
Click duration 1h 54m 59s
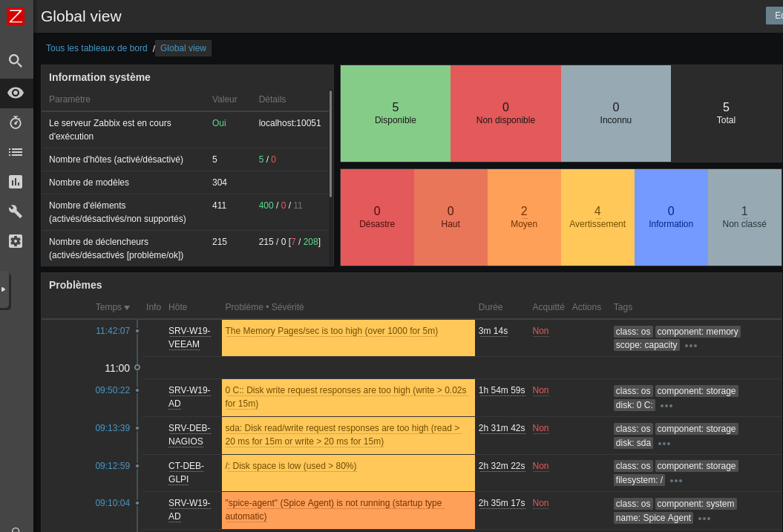tap(502, 390)
